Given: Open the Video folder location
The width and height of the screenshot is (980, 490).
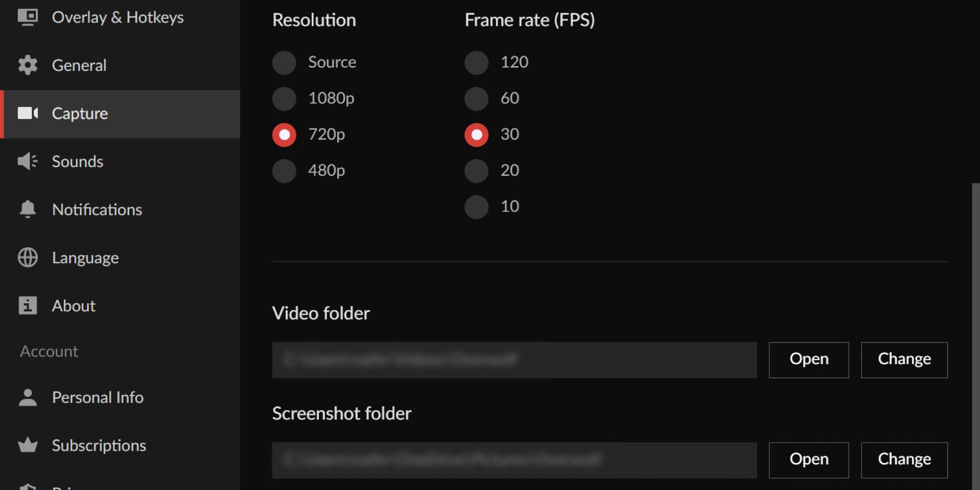Looking at the screenshot, I should point(808,360).
